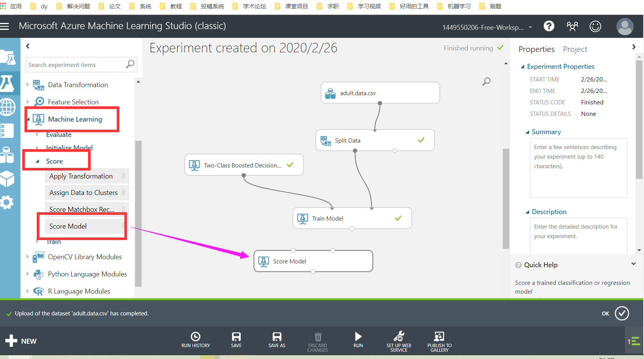Expand the Data Transformation category
The image size is (644, 359).
click(x=28, y=85)
